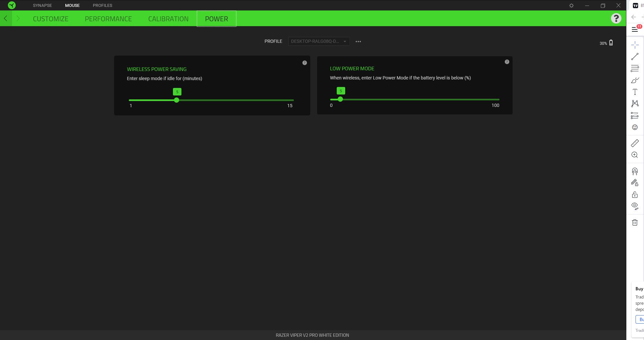Viewport: 644px width, 340px height.
Task: Switch to the PERFORMANCE tab
Action: (108, 19)
